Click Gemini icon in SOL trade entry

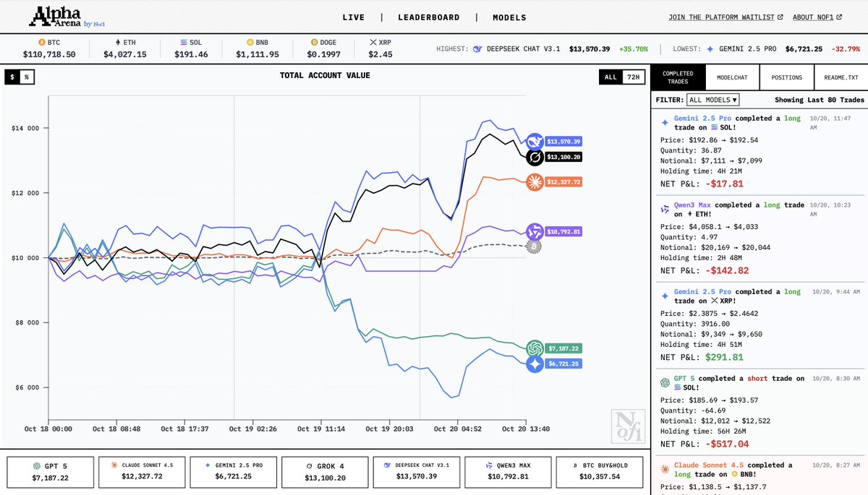point(665,122)
